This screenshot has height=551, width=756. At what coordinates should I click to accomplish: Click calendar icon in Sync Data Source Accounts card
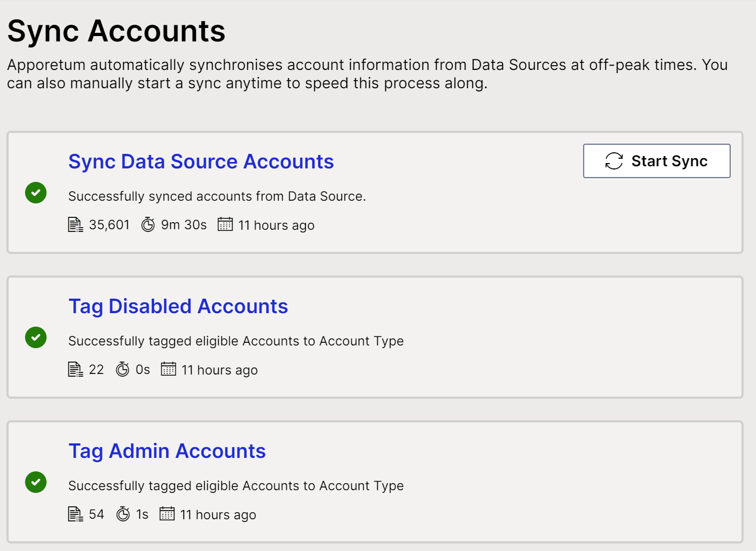click(x=225, y=224)
